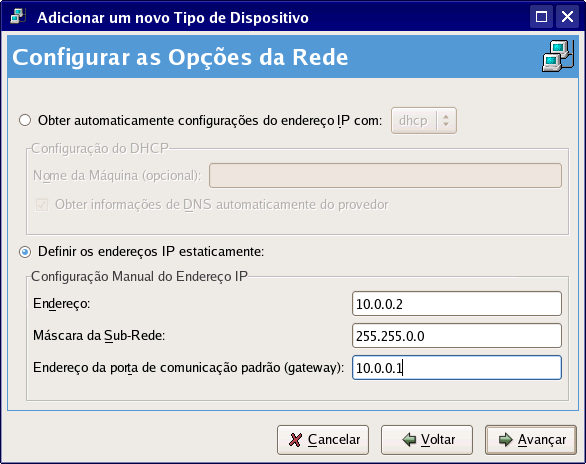Select automatic IP address configuration radio button
This screenshot has width=586, height=464.
coord(25,121)
